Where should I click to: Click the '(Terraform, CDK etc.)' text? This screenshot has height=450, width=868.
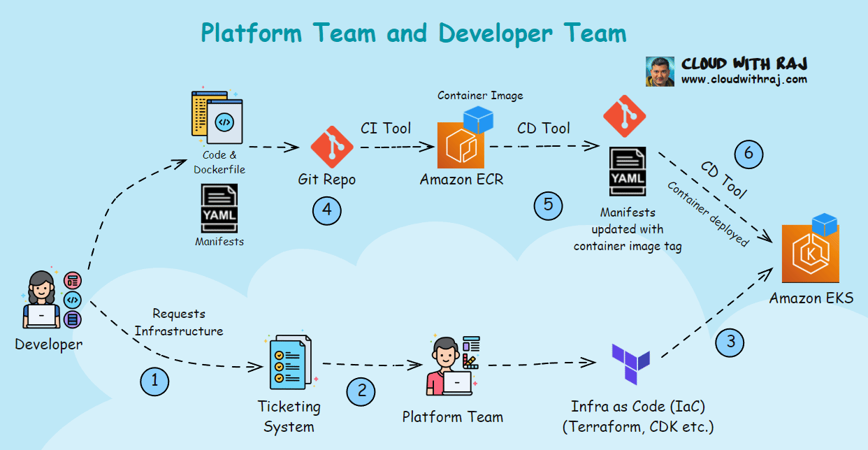638,427
